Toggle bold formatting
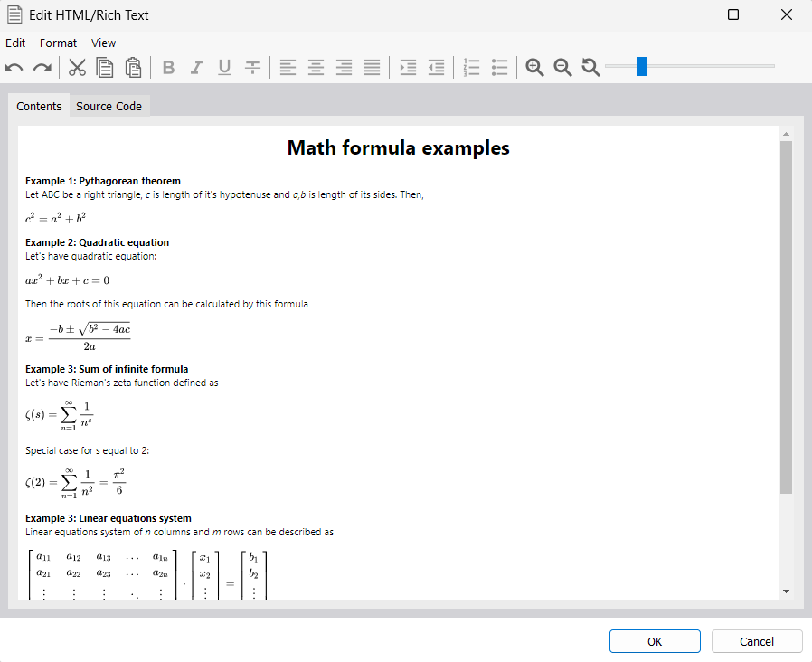Viewport: 812px width, 662px height. tap(167, 66)
